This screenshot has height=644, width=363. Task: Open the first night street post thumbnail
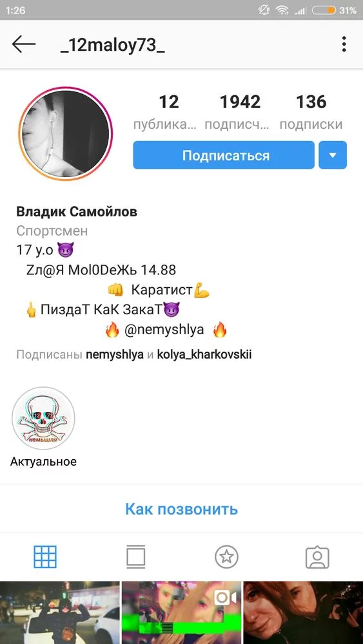59,613
